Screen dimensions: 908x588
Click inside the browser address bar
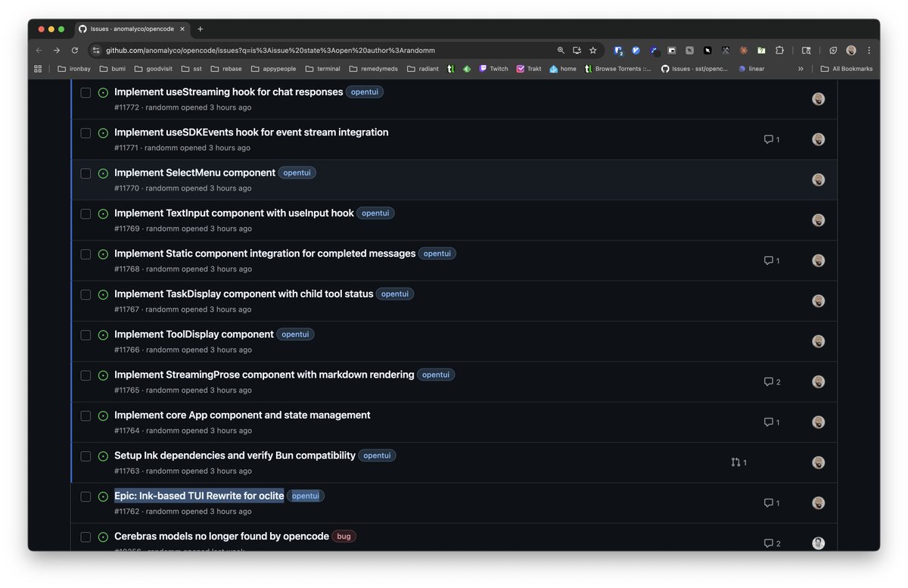(265, 50)
